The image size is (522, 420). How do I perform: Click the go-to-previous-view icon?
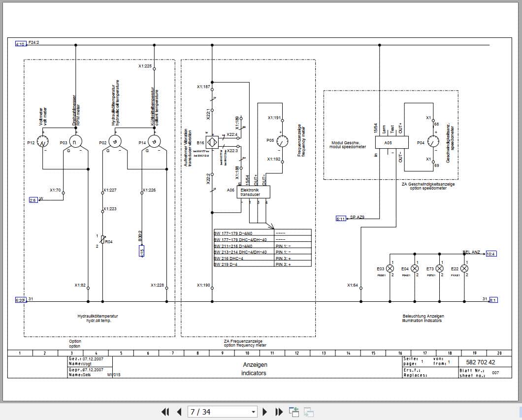pos(294,412)
